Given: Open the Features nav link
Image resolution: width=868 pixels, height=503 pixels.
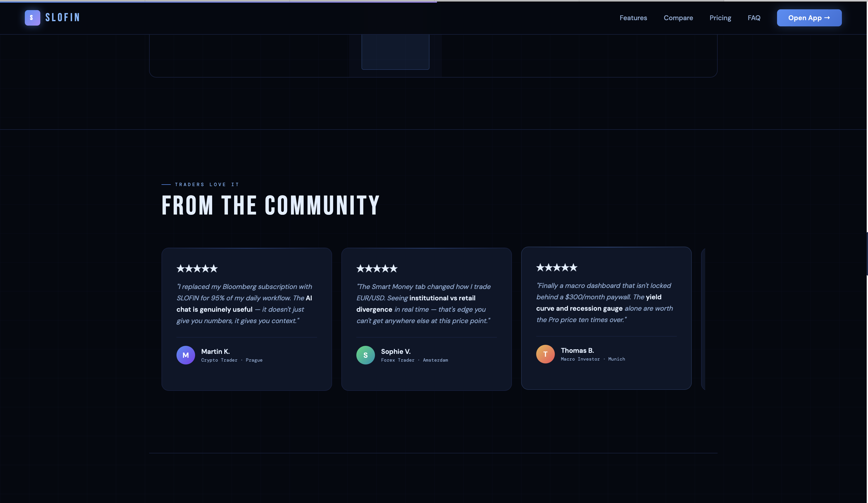Looking at the screenshot, I should tap(633, 18).
